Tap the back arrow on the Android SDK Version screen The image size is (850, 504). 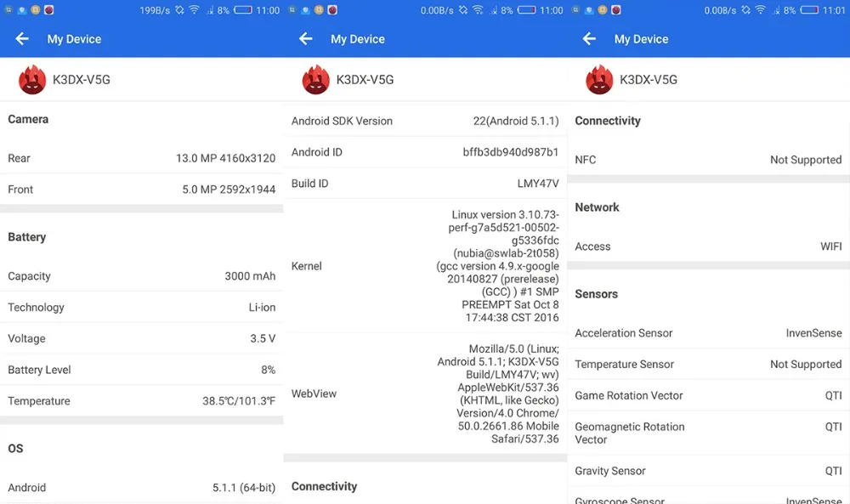(x=306, y=38)
